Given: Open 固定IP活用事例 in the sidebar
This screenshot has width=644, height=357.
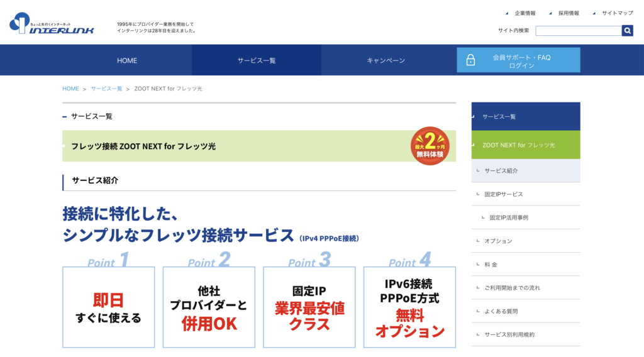Looking at the screenshot, I should tap(526, 217).
